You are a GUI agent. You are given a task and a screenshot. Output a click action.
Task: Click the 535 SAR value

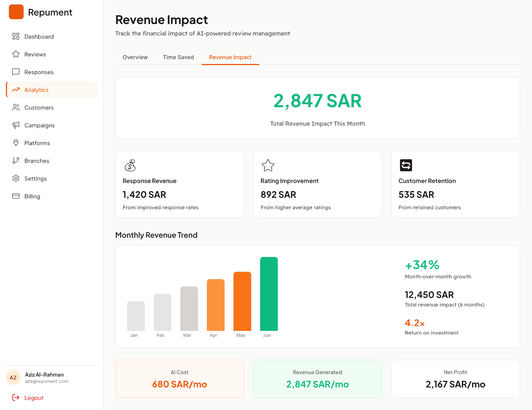[416, 194]
